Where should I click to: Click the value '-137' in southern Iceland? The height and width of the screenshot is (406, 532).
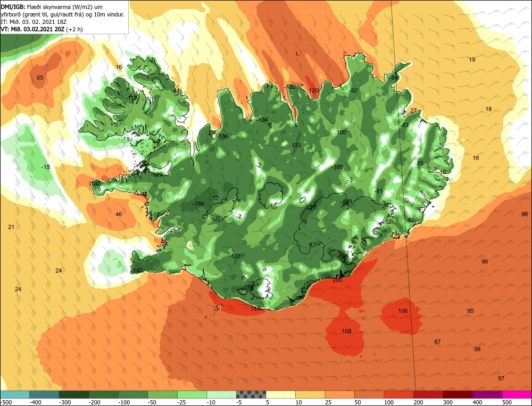click(x=235, y=256)
